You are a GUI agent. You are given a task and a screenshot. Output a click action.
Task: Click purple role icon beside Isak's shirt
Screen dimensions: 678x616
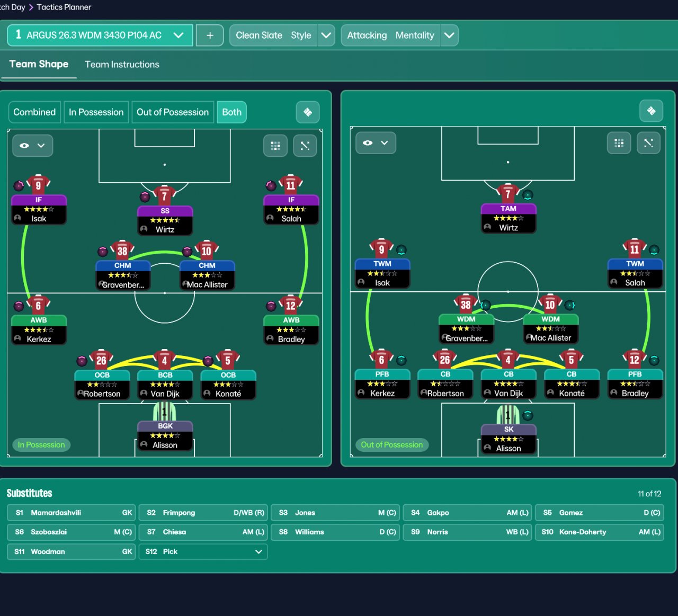(19, 186)
